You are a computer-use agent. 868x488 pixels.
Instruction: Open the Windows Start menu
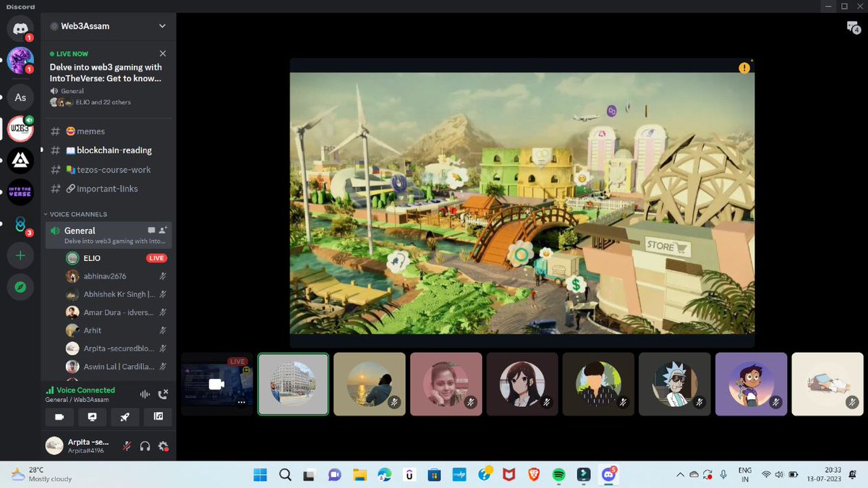(260, 475)
